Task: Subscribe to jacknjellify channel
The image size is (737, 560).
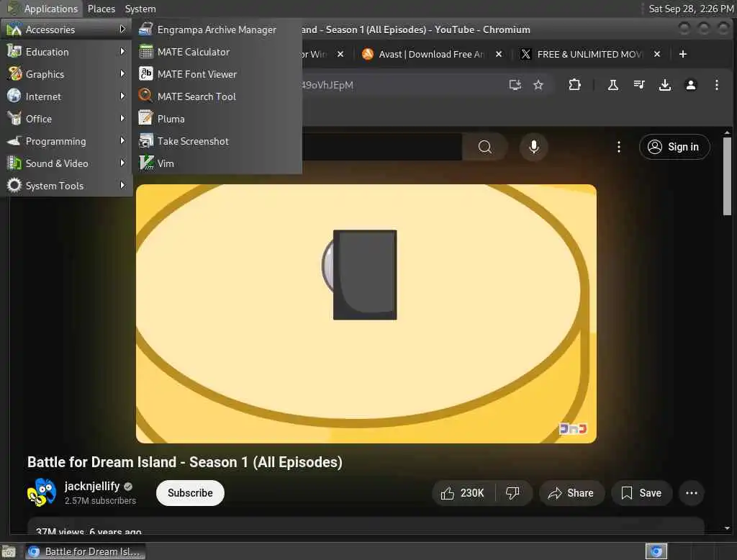Action: pos(190,493)
